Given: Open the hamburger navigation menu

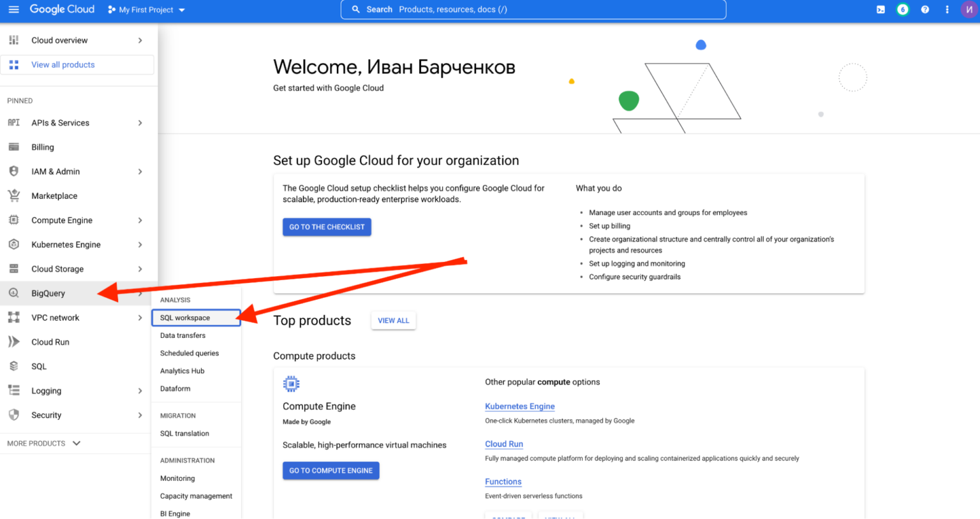Looking at the screenshot, I should 13,10.
